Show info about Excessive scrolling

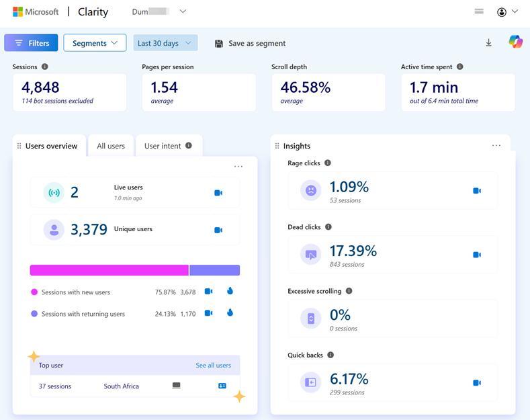[x=349, y=291]
